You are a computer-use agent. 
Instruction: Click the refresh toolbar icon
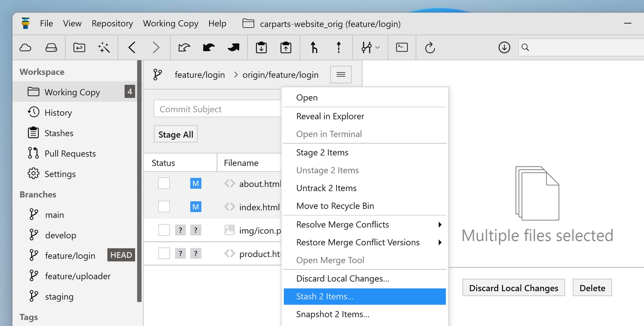click(430, 48)
